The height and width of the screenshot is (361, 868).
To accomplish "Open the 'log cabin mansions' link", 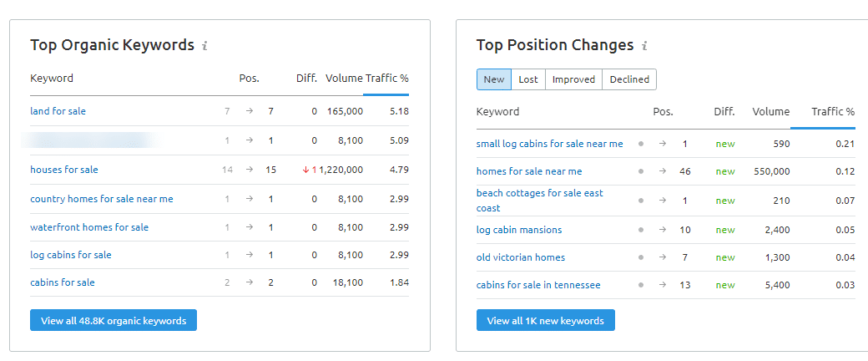I will click(x=519, y=230).
